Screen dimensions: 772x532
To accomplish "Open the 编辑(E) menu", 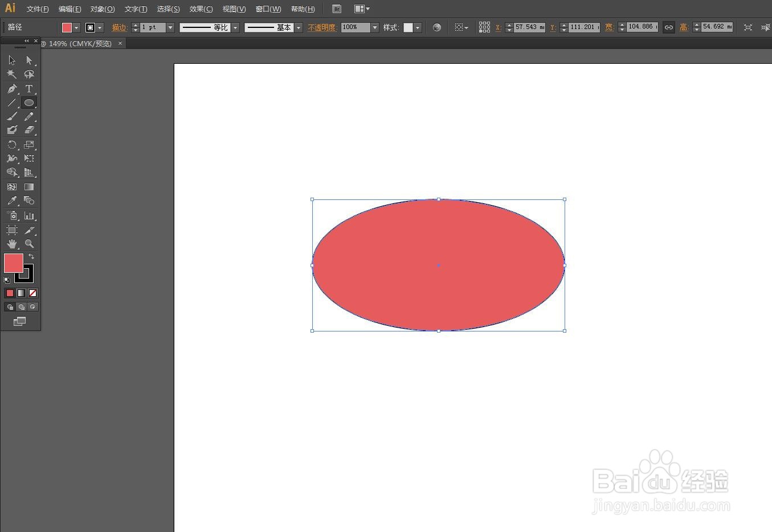I will point(70,9).
